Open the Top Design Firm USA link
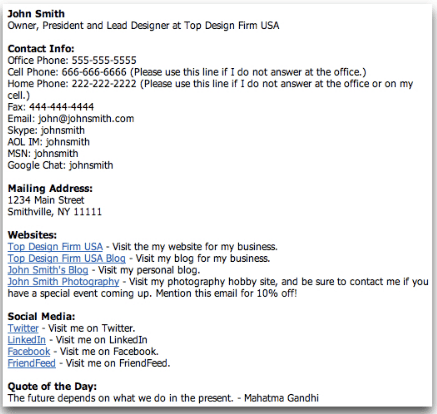This screenshot has width=437, height=414. (x=55, y=247)
